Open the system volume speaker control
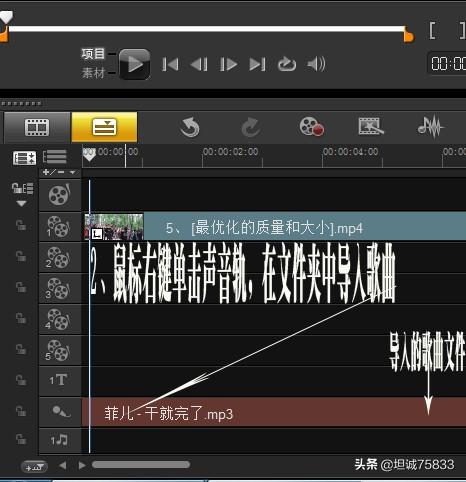The image size is (466, 482). click(316, 64)
